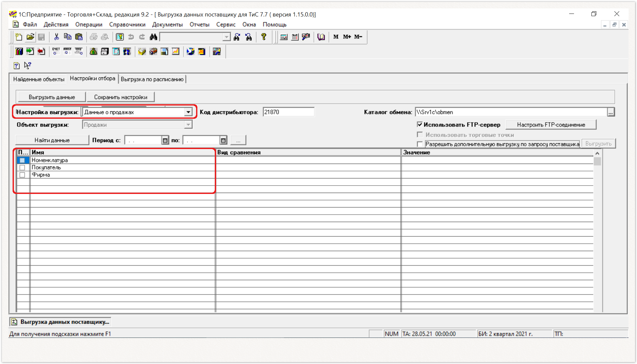Screen dimensions: 637x364
Task: Click the globe with bird icon
Action: click(x=191, y=51)
